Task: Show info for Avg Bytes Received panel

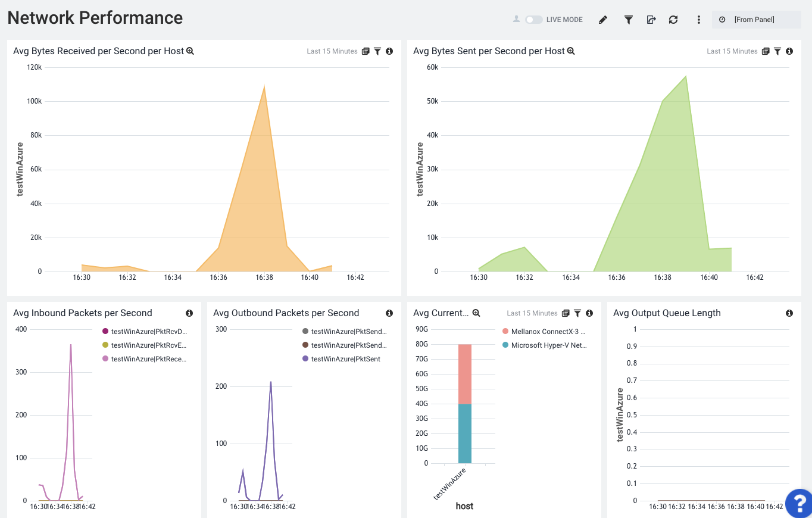Action: (x=389, y=51)
